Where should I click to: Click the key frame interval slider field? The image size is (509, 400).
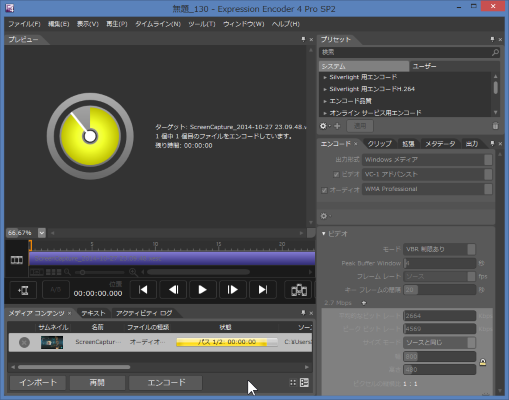point(439,290)
